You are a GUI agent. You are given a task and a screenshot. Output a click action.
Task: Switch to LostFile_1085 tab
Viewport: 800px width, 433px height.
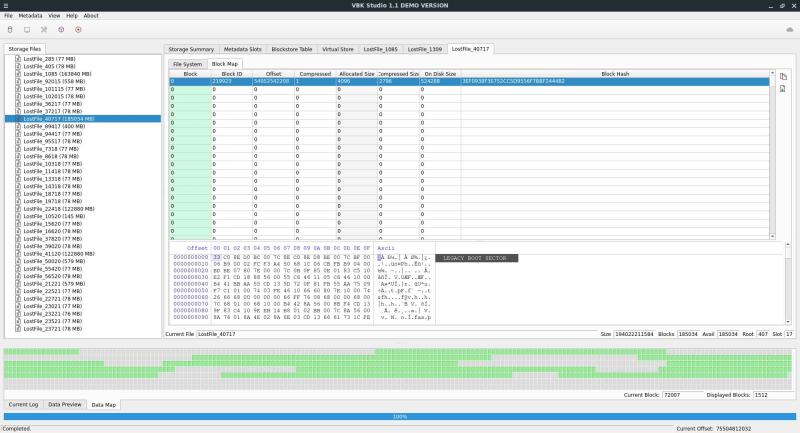click(x=380, y=49)
